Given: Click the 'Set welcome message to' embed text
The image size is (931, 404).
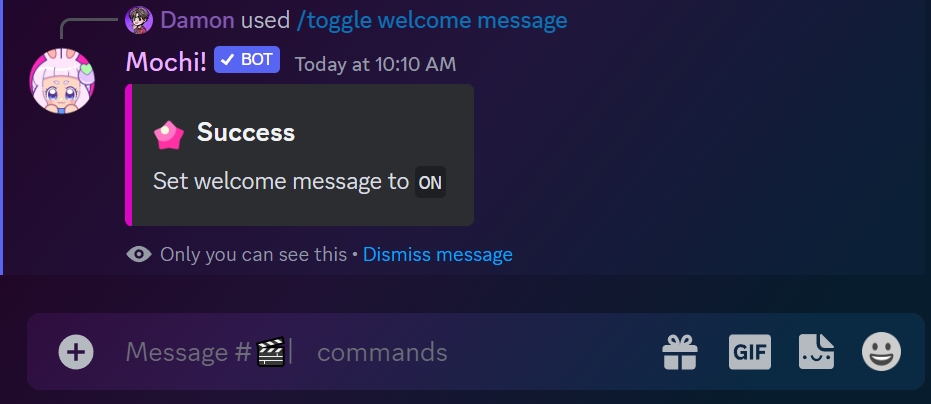Looking at the screenshot, I should click(x=281, y=181).
